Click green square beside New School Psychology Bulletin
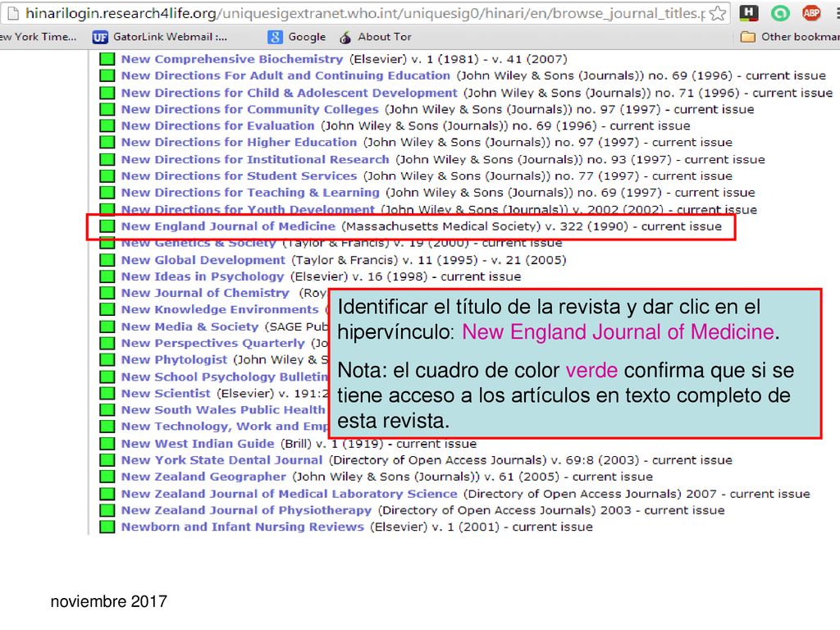The image size is (840, 630). click(x=107, y=377)
